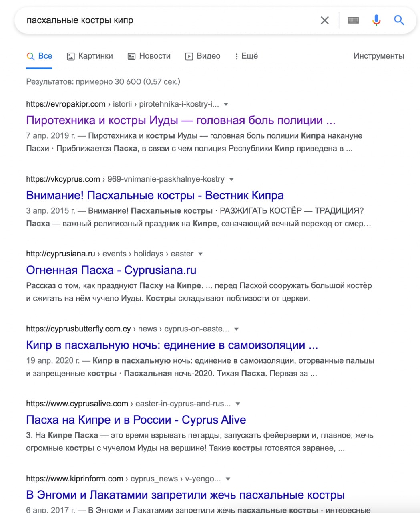The width and height of the screenshot is (420, 513).
Task: Click the Новости newspaper icon
Action: click(x=131, y=57)
